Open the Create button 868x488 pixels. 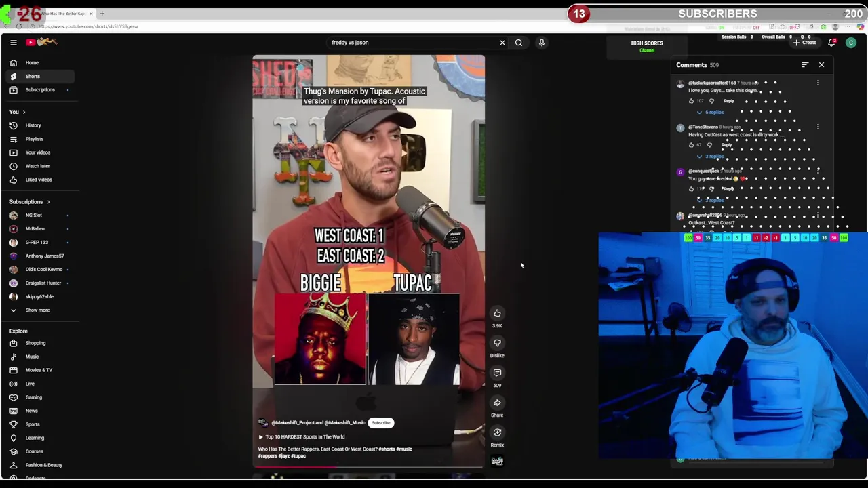pos(805,43)
